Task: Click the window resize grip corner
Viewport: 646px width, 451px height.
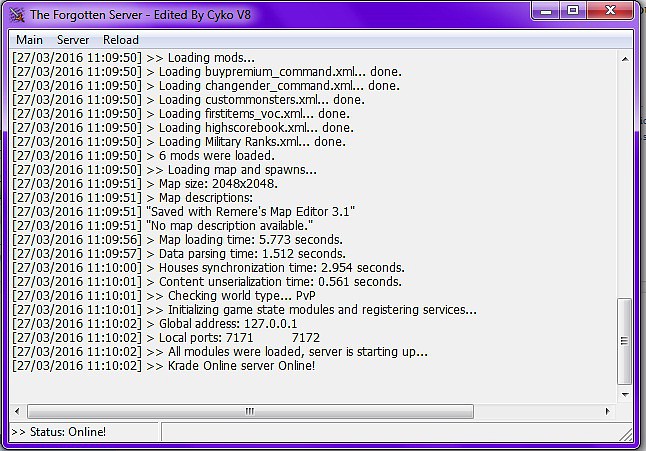Action: tap(626, 435)
